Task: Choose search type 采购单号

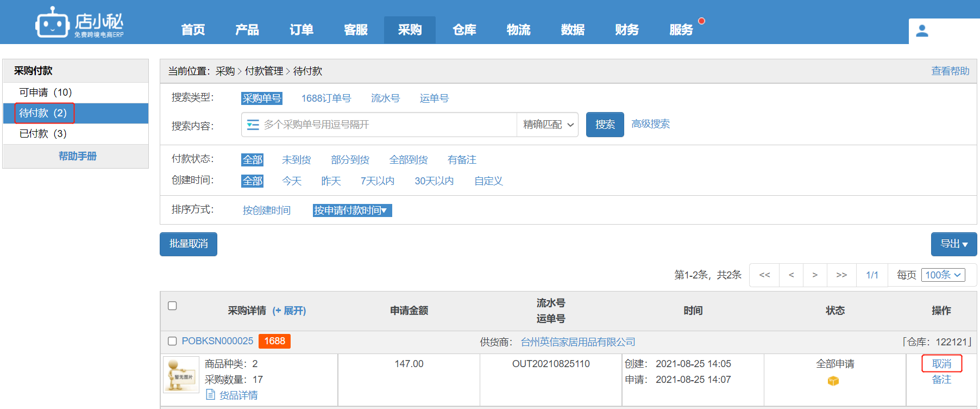Action: tap(262, 98)
